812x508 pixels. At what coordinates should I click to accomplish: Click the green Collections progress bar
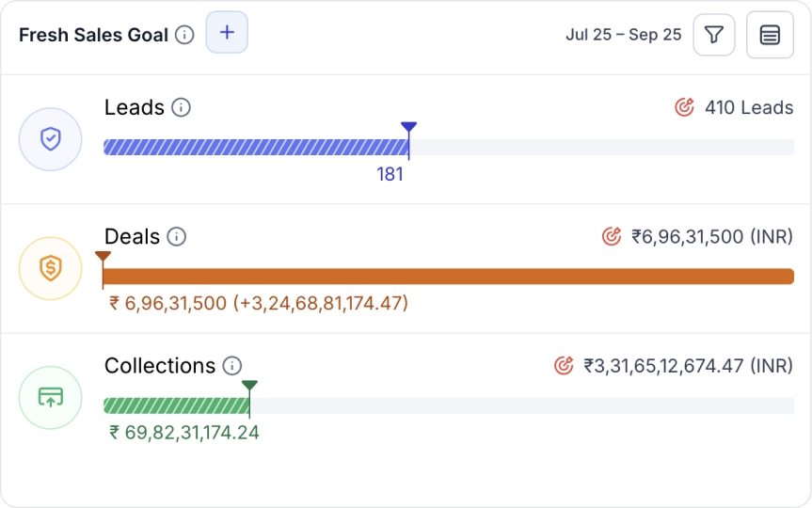point(176,405)
